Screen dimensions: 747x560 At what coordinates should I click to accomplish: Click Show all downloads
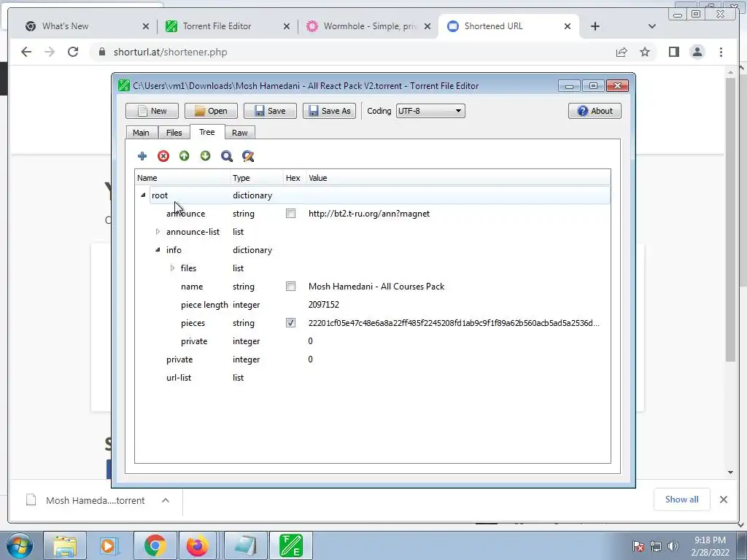tap(682, 499)
